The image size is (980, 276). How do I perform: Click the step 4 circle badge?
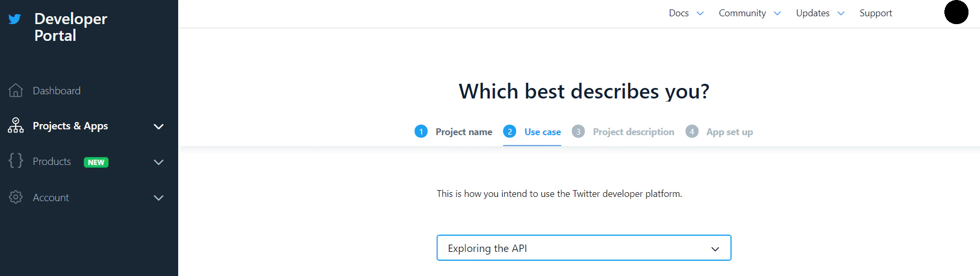(x=692, y=131)
